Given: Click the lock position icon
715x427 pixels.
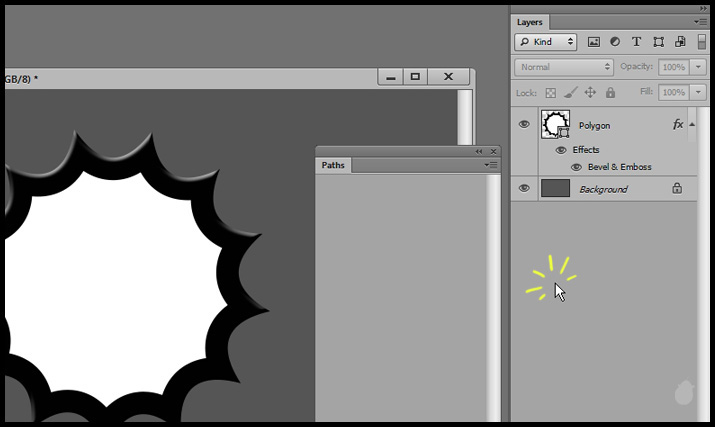Looking at the screenshot, I should (590, 92).
